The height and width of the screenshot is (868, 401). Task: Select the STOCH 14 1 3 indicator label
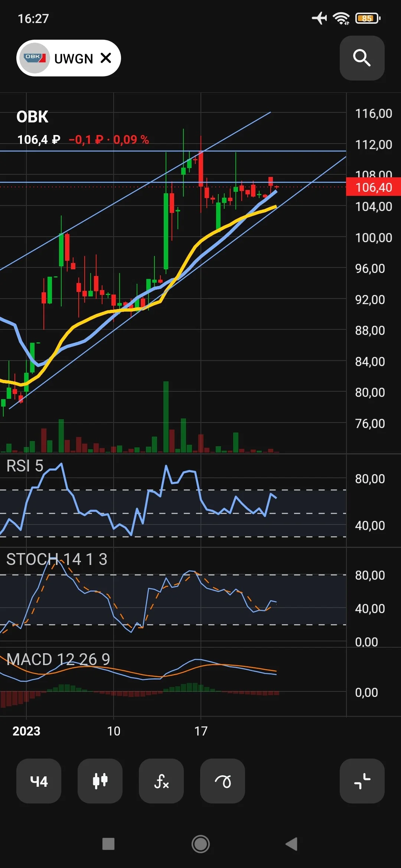click(57, 559)
